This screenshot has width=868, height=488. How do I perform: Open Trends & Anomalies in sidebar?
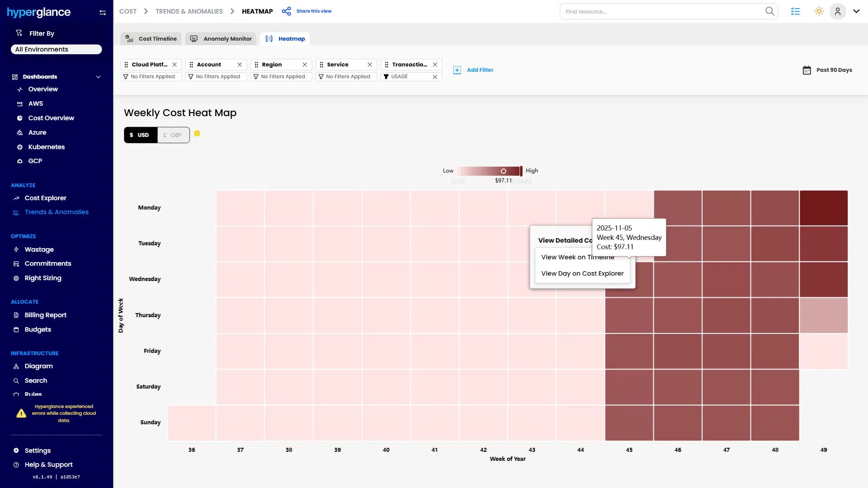tap(56, 212)
